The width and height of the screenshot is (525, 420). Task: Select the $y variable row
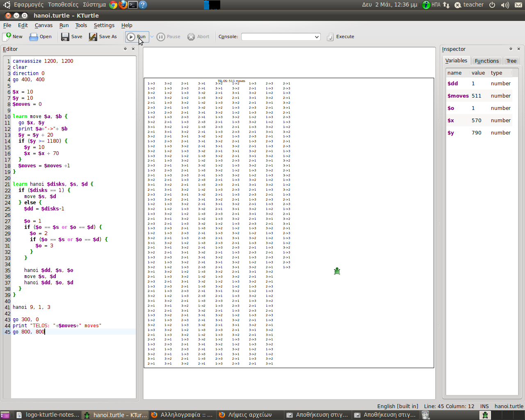click(479, 132)
